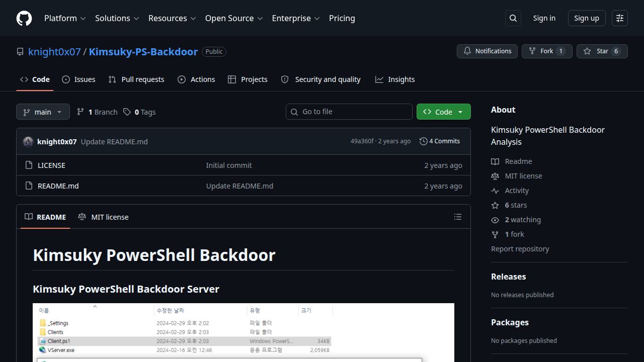This screenshot has height=362, width=644.
Task: Click the Public visibility badge
Action: pos(214,52)
